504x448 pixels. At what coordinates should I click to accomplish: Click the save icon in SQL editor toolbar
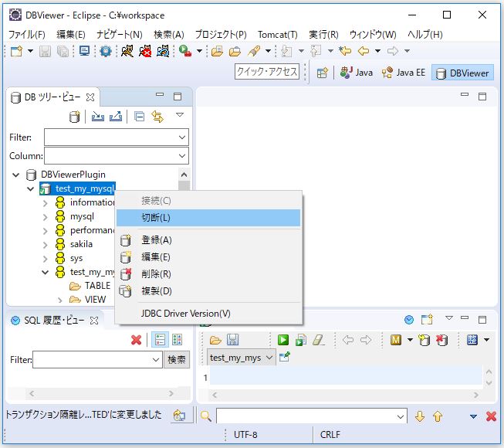click(x=233, y=340)
